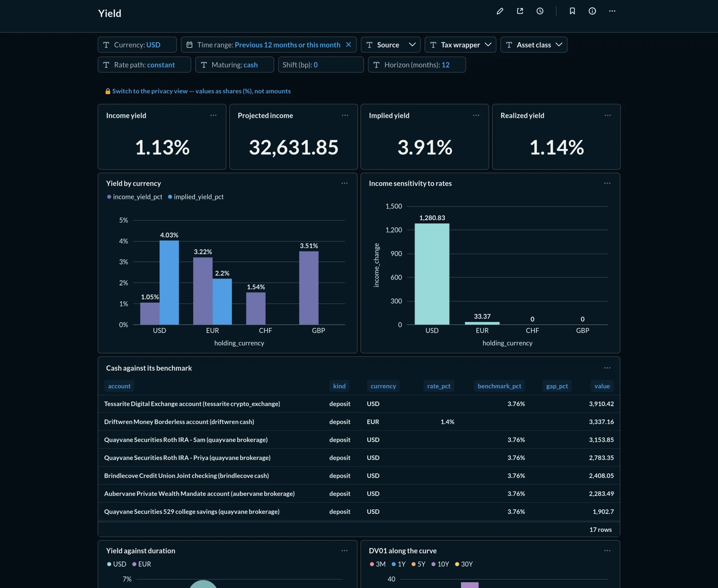
Task: Select Quayvane Securities 529 college savings row
Action: 359,511
